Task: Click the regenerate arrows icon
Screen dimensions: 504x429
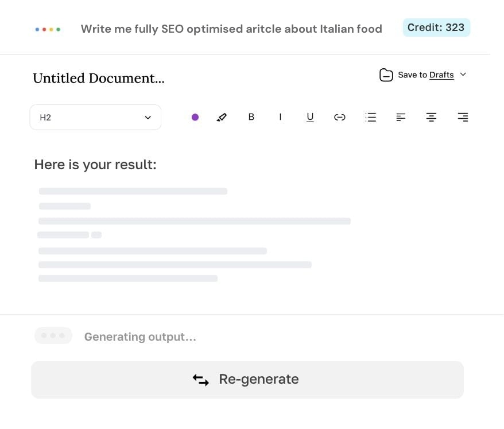Action: (200, 379)
